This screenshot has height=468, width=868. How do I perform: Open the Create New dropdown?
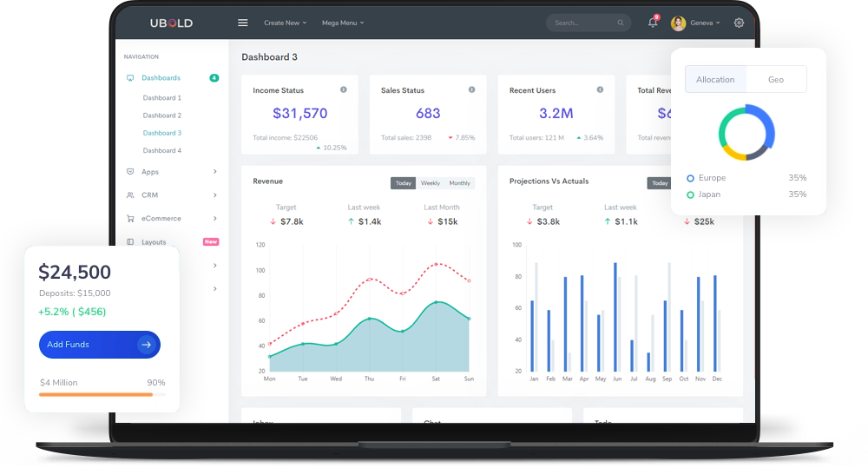click(285, 23)
